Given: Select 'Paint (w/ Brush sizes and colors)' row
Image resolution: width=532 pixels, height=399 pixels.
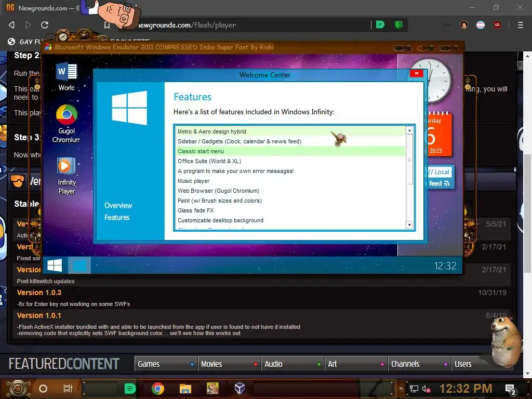Looking at the screenshot, I should [290, 201].
